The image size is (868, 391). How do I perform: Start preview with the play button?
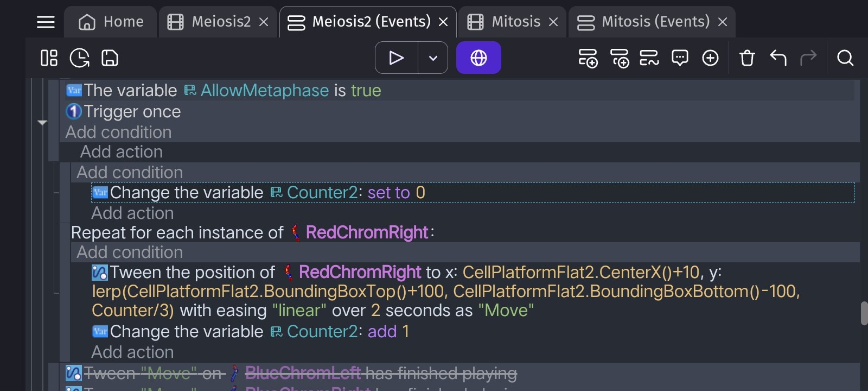[x=397, y=58]
